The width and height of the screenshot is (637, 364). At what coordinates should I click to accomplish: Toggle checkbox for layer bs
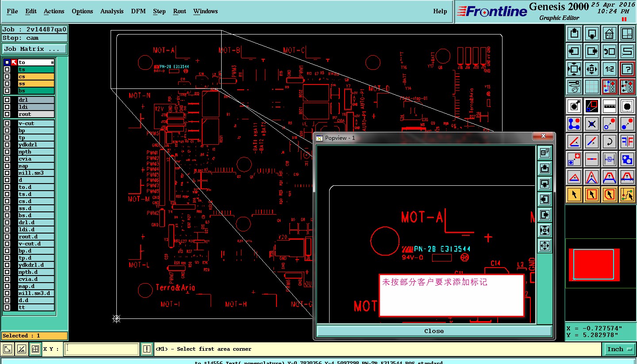pos(7,91)
